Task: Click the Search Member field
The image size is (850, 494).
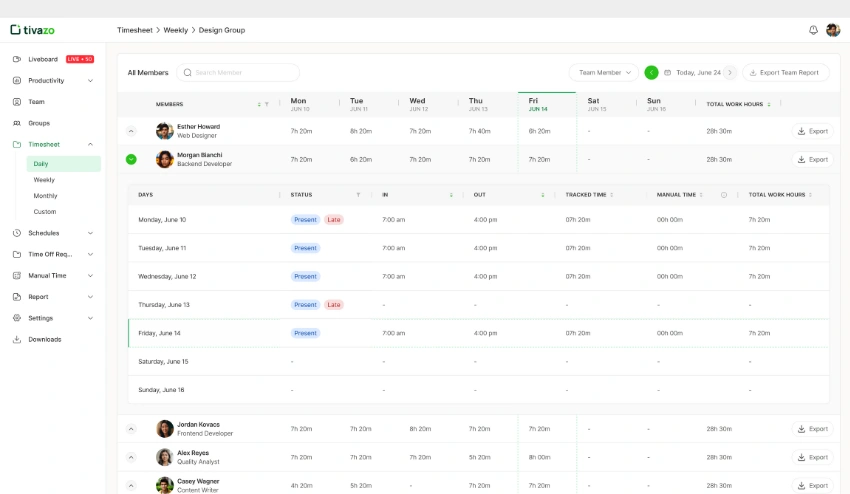Action: coord(238,73)
